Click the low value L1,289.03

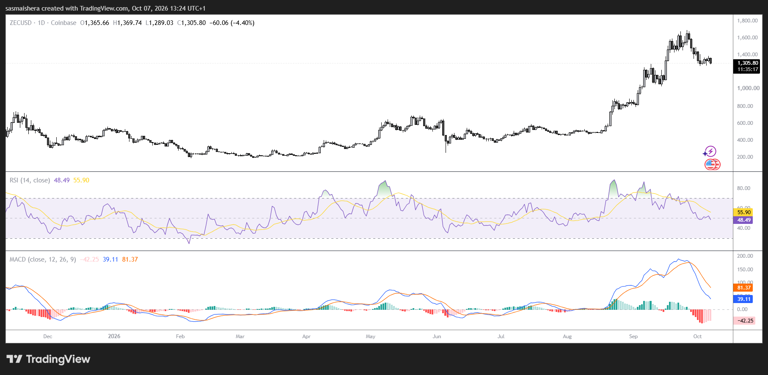pyautogui.click(x=160, y=23)
